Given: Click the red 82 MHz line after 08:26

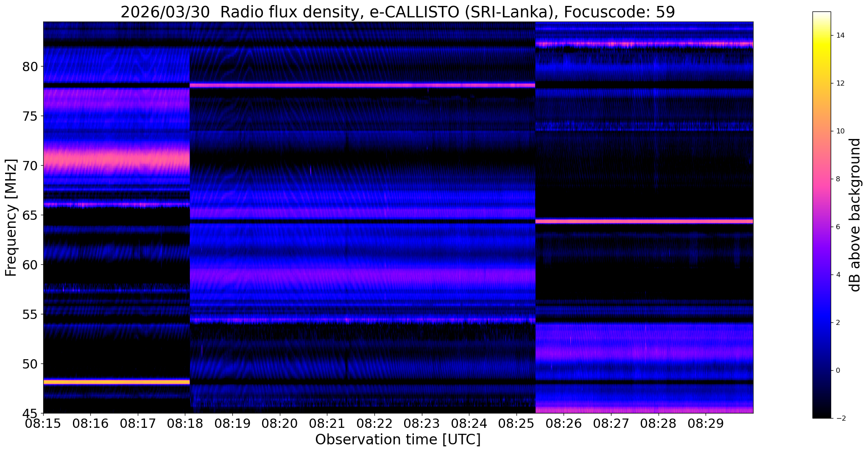Looking at the screenshot, I should [645, 44].
